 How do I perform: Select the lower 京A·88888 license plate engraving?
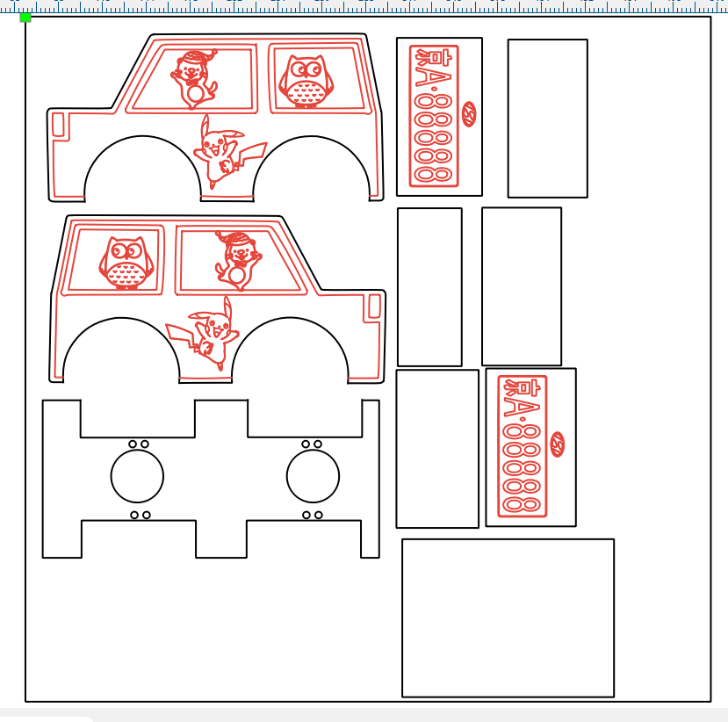tap(523, 446)
